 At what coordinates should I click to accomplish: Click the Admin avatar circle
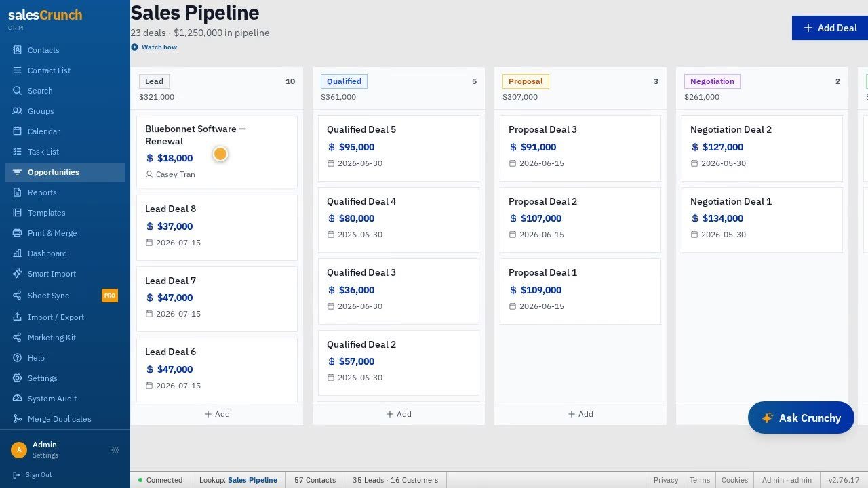coord(19,450)
